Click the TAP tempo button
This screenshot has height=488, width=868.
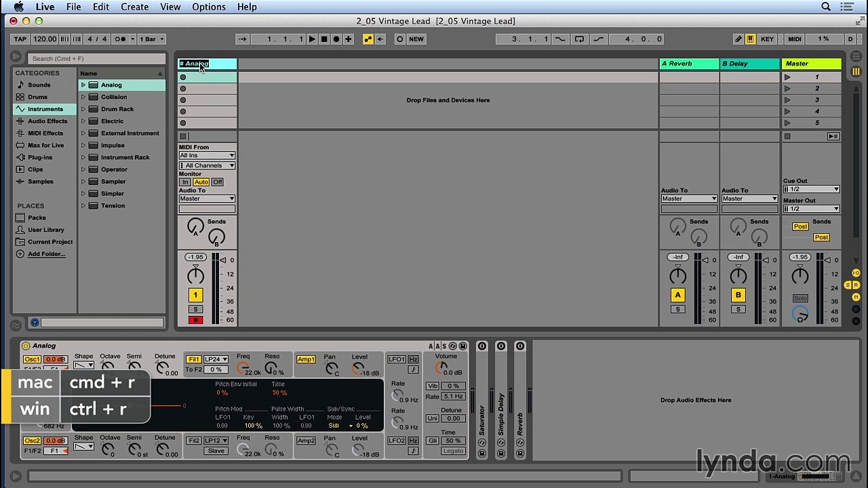(x=20, y=39)
